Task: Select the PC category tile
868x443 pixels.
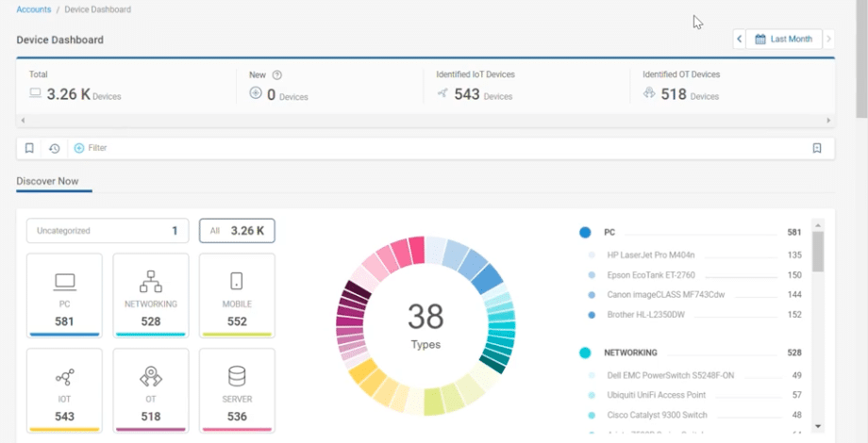Action: tap(64, 294)
